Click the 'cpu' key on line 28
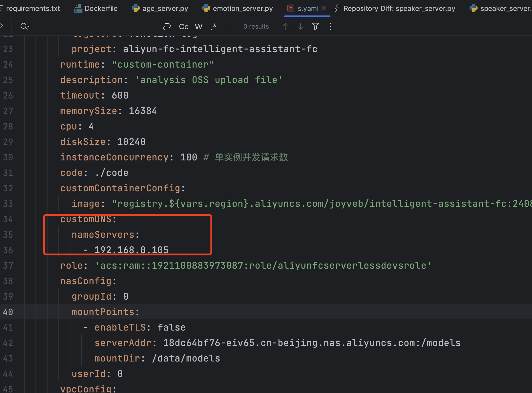The image size is (532, 393). tap(69, 126)
